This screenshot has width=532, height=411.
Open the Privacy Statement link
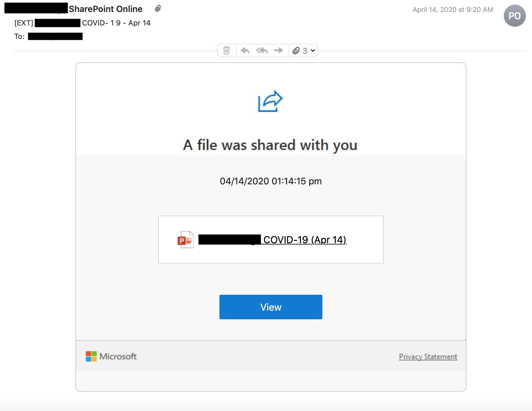[428, 357]
